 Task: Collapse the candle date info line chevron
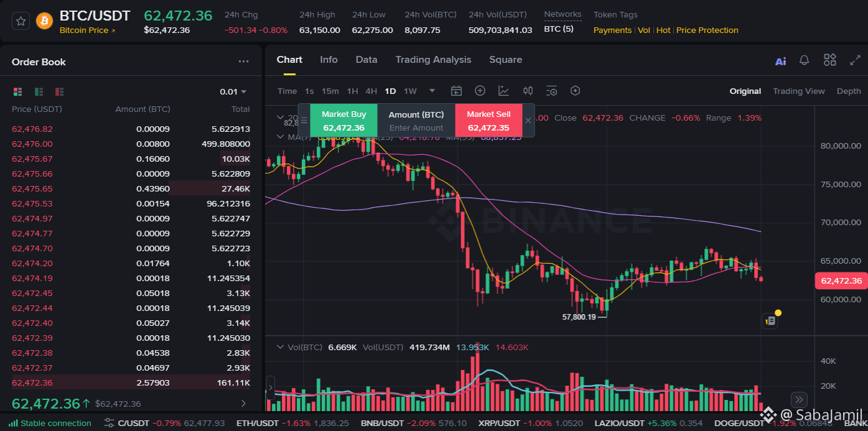pyautogui.click(x=280, y=118)
